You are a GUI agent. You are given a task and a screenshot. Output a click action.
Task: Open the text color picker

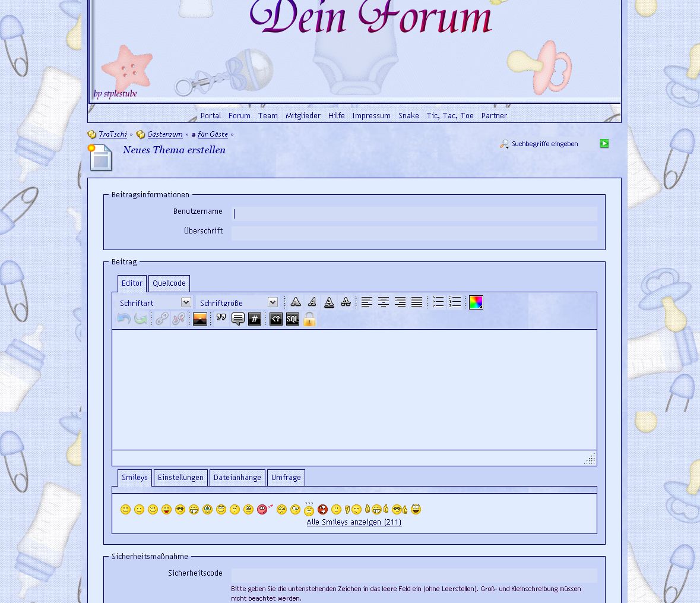(476, 302)
